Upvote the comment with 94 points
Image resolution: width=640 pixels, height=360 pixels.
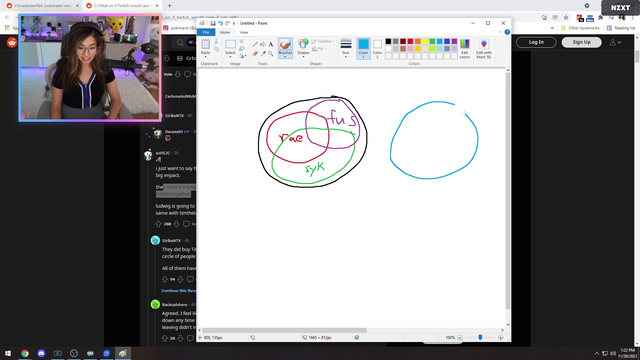[164, 279]
